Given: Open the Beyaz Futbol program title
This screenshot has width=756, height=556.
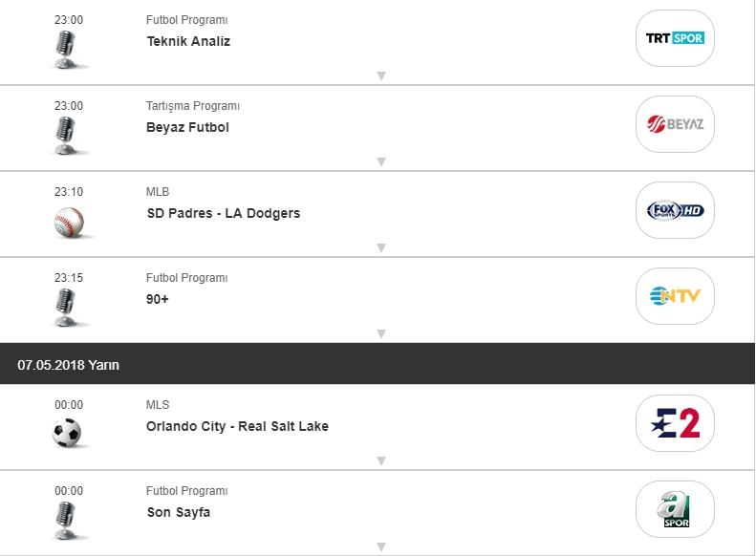Looking at the screenshot, I should [x=187, y=127].
